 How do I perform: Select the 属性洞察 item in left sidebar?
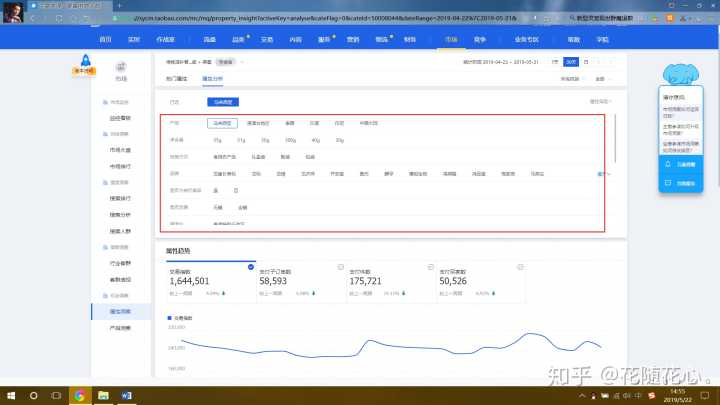121,311
